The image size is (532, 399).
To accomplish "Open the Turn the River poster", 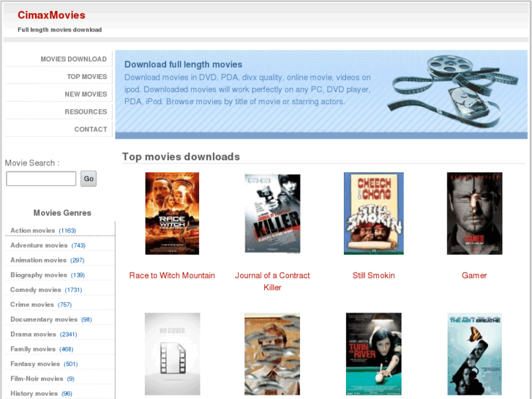I will click(373, 354).
